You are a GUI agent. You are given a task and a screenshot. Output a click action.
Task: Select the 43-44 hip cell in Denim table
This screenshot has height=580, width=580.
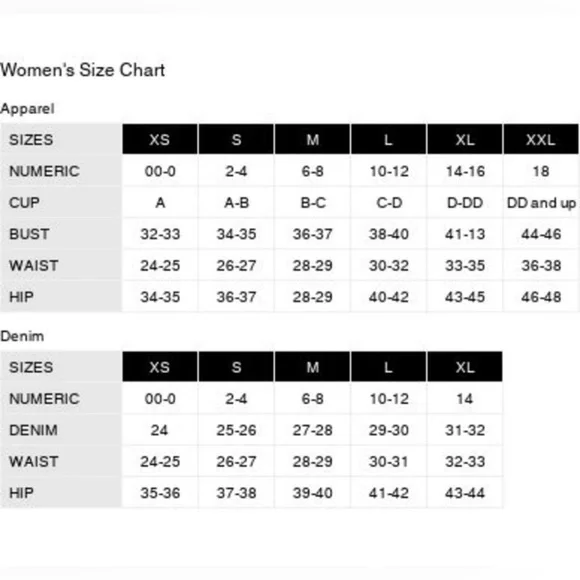(x=465, y=493)
